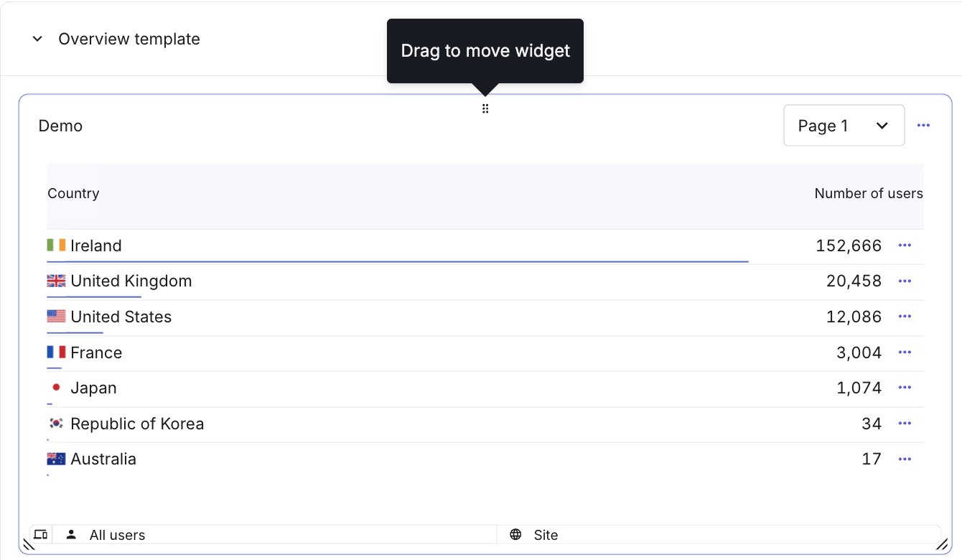
Task: Sort by Country column header
Action: tap(73, 193)
